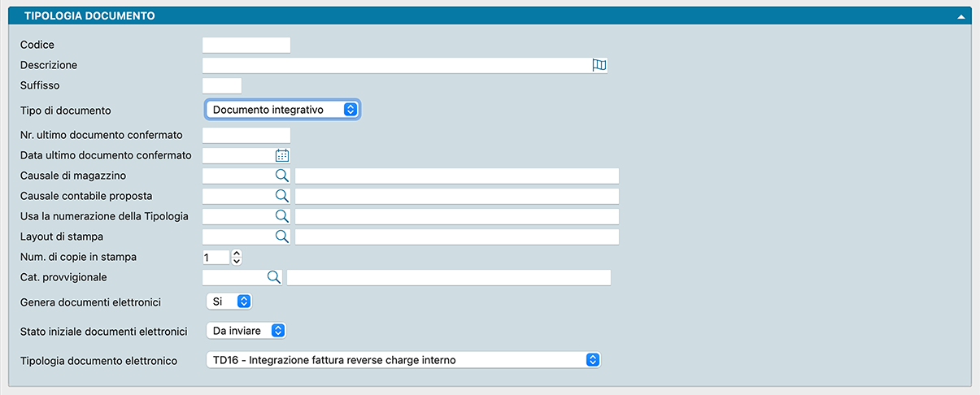Focus the Descrizione text field
This screenshot has height=395, width=980.
point(395,66)
